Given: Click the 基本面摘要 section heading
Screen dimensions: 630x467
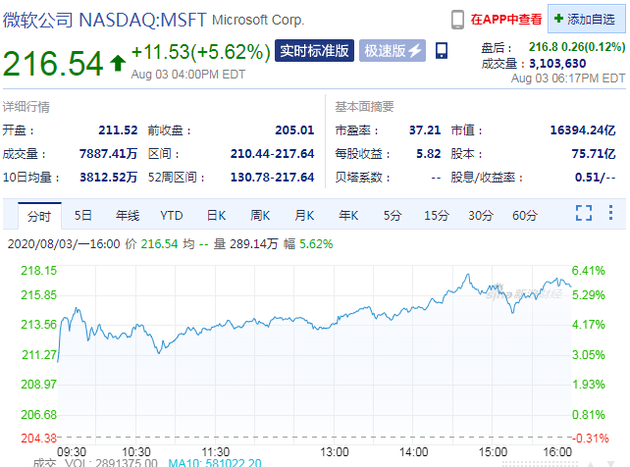Looking at the screenshot, I should (364, 107).
